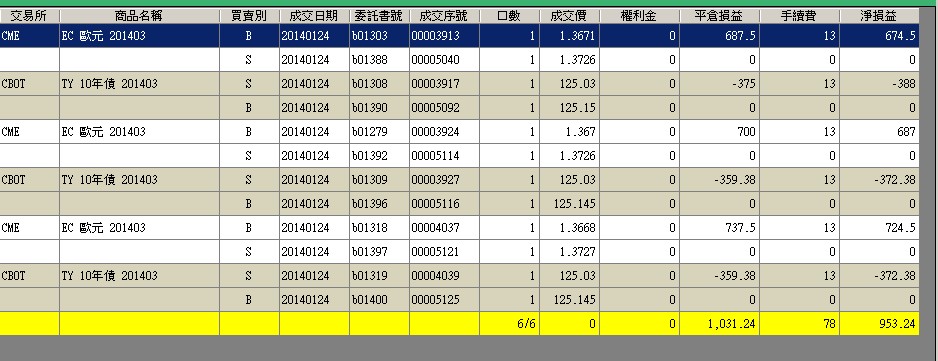The image size is (938, 361).
Task: Click the 平倉損益 column header
Action: (x=720, y=16)
